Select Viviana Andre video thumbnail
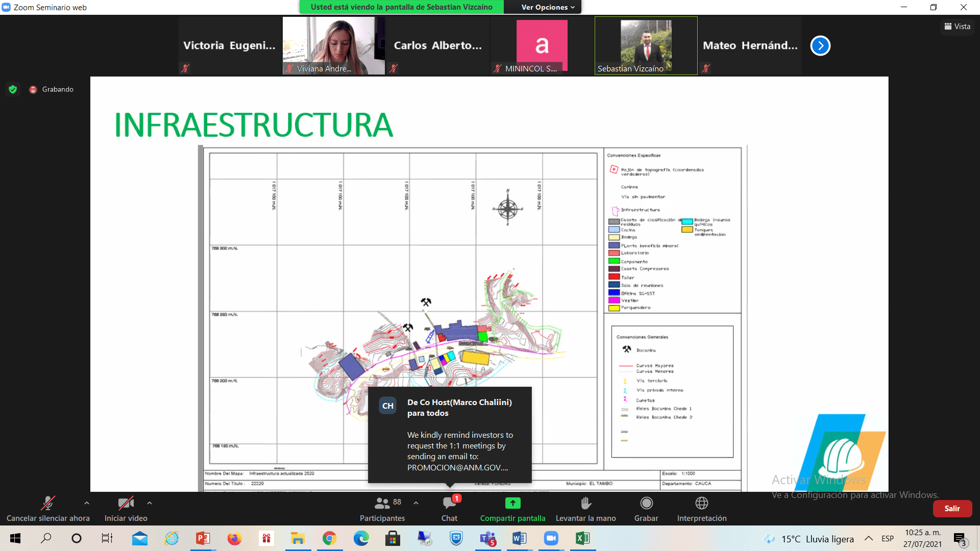Image resolution: width=980 pixels, height=551 pixels. click(x=334, y=46)
